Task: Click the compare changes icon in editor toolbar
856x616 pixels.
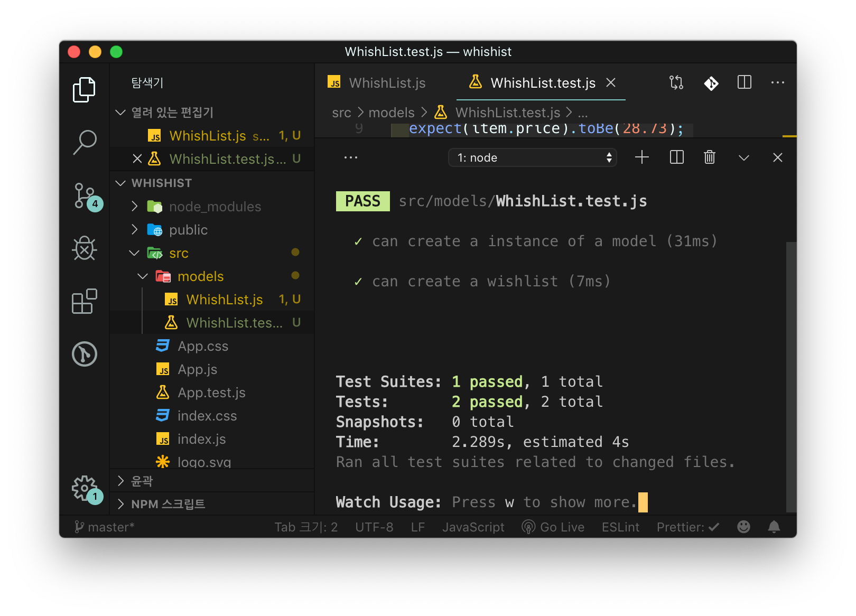Action: pos(676,82)
